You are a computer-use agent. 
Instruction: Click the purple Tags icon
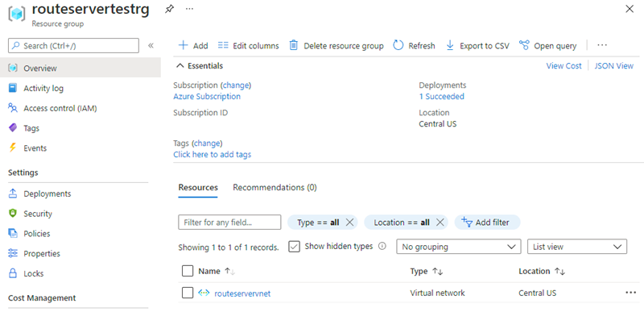click(13, 128)
